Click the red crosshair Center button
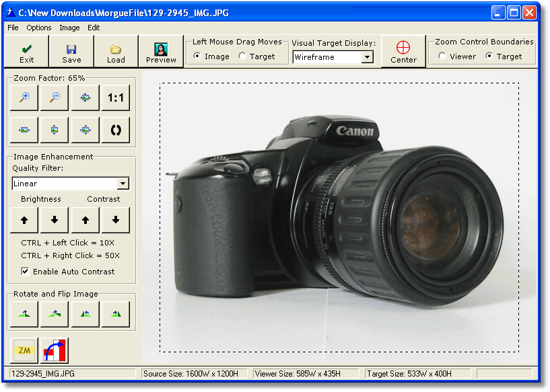Image resolution: width=550 pixels, height=392 pixels. click(x=403, y=51)
